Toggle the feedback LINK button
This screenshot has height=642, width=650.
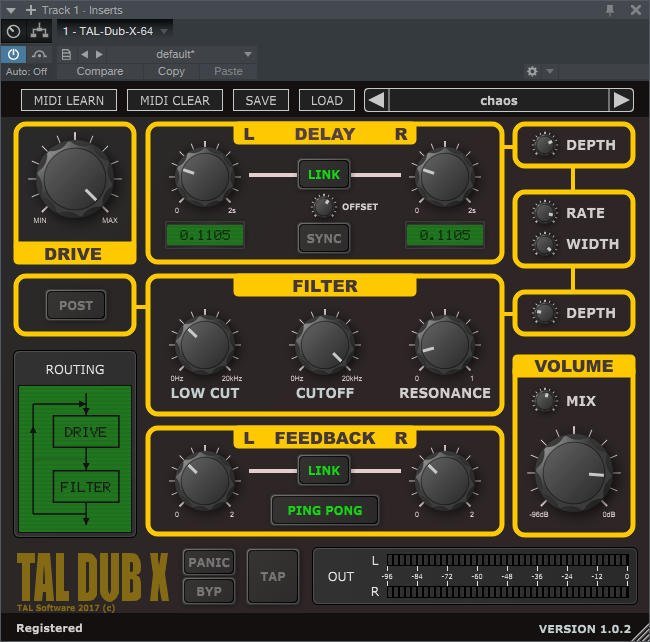pyautogui.click(x=324, y=470)
